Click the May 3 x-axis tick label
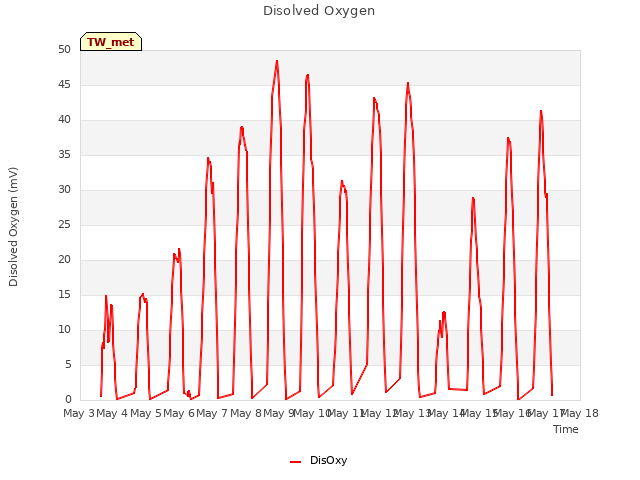The image size is (640, 480). (x=79, y=413)
